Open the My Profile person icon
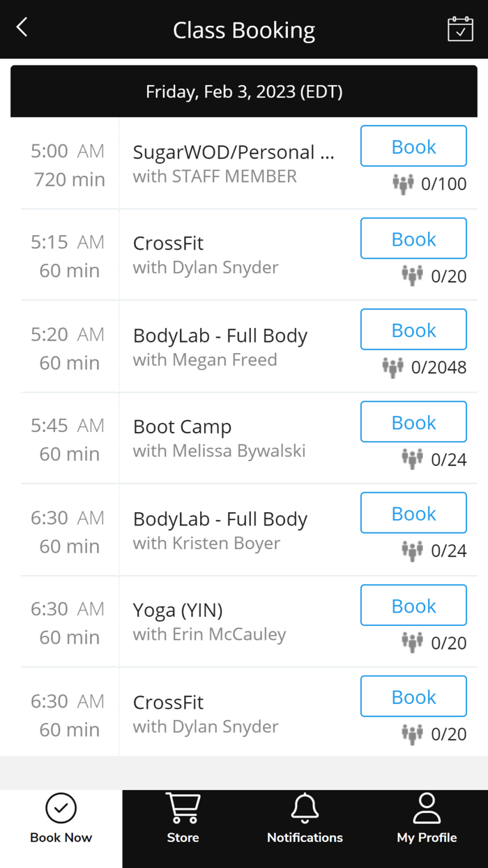The image size is (488, 868). (x=427, y=808)
